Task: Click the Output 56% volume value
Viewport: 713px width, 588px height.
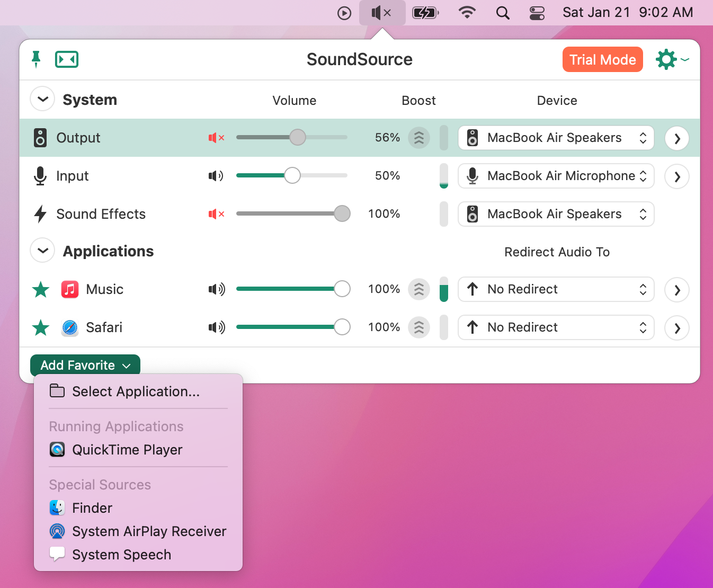Action: [387, 138]
